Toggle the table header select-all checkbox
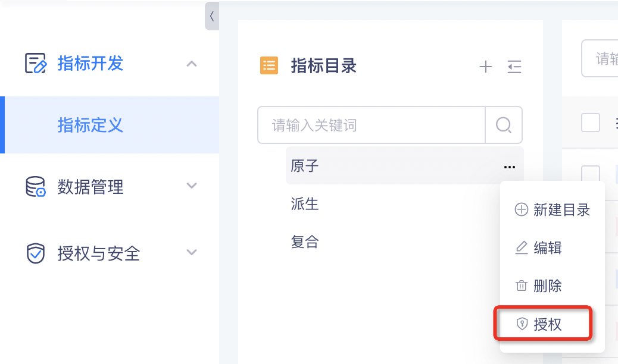Viewport: 618px width, 364px height. [x=591, y=123]
